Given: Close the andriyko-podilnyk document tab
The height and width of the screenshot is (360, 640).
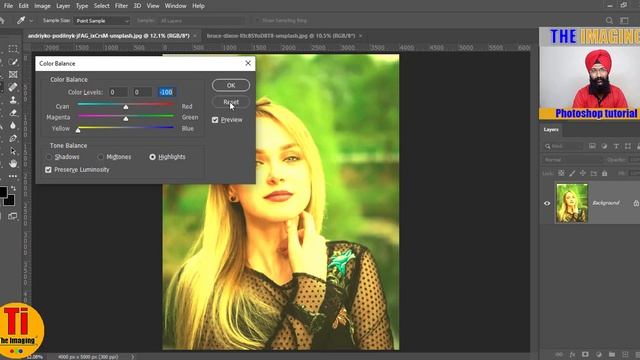Looking at the screenshot, I should click(195, 36).
